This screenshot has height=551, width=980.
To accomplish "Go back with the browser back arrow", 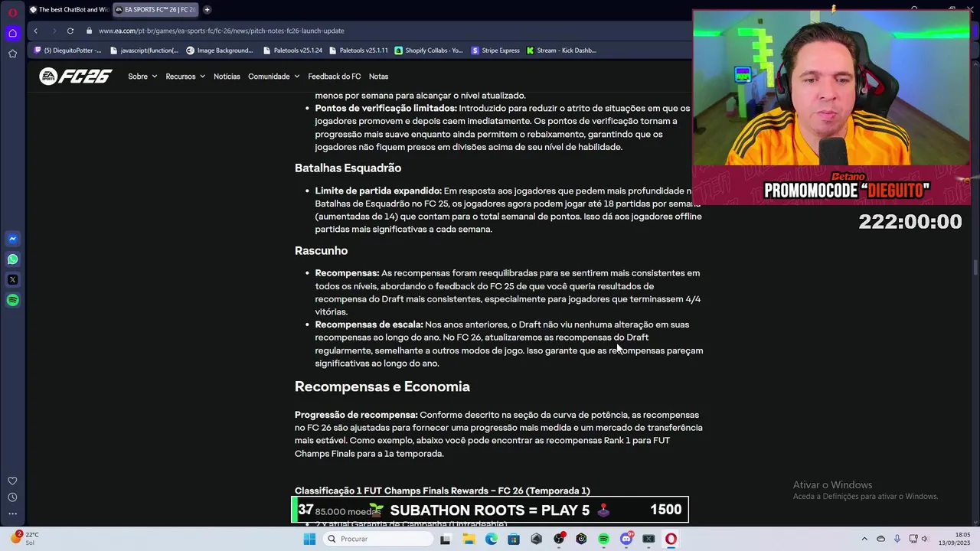I will 35,31.
